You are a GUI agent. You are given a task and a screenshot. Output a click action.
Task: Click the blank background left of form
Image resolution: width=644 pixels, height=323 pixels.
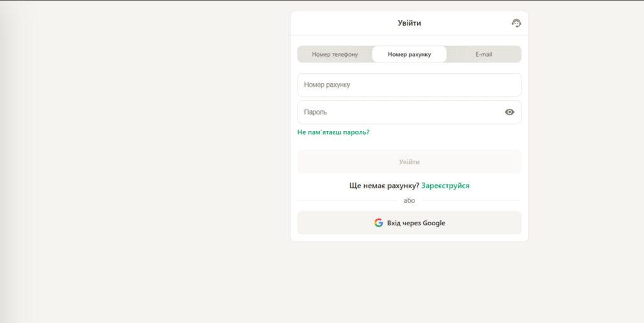click(x=157, y=157)
